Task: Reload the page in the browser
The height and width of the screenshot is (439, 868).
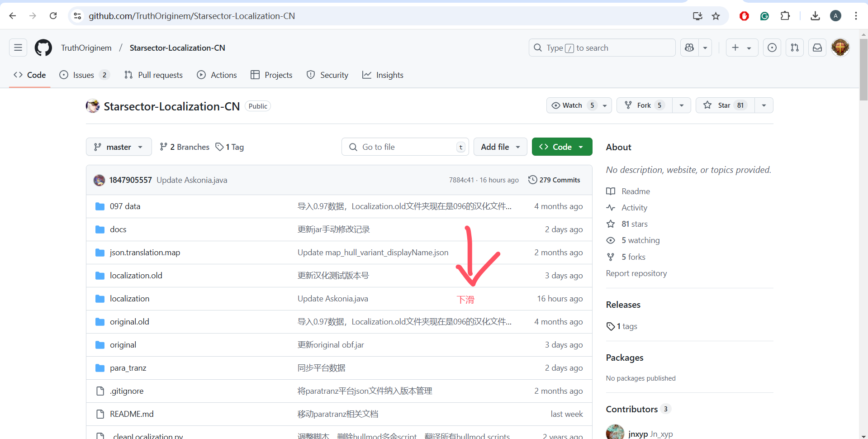Action: [53, 16]
